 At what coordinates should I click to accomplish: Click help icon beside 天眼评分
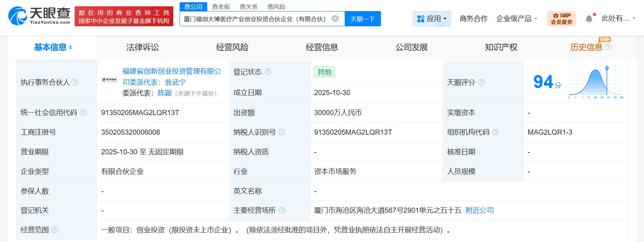click(x=481, y=82)
